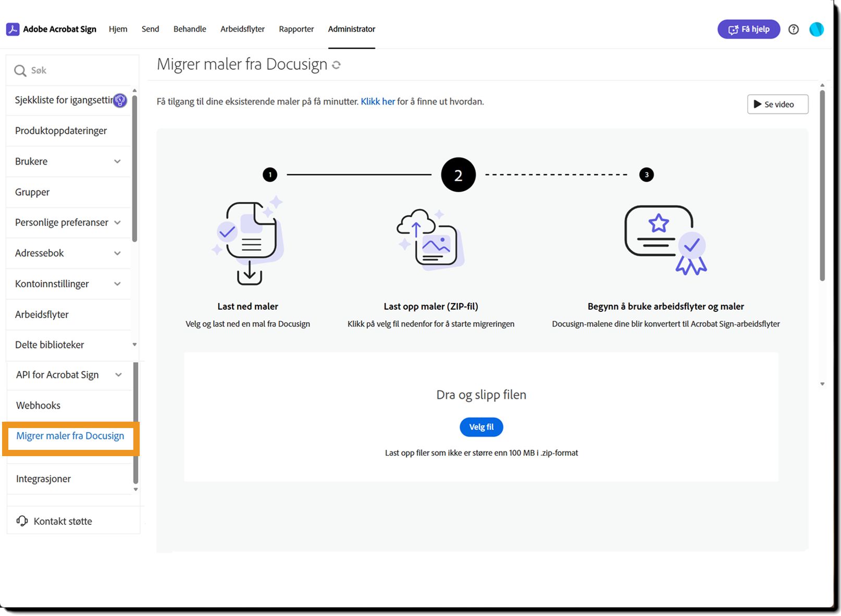
Task: Select Webhooks in the sidebar
Action: (x=38, y=406)
